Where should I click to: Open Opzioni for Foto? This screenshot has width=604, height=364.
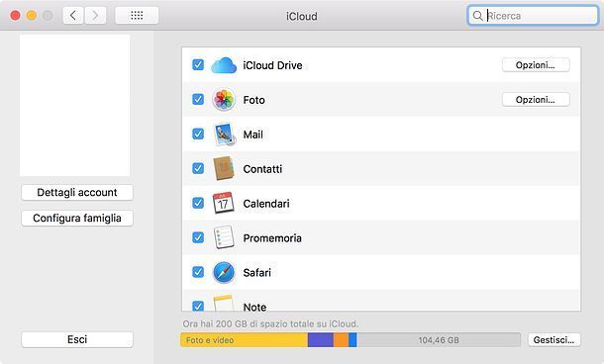tap(536, 100)
